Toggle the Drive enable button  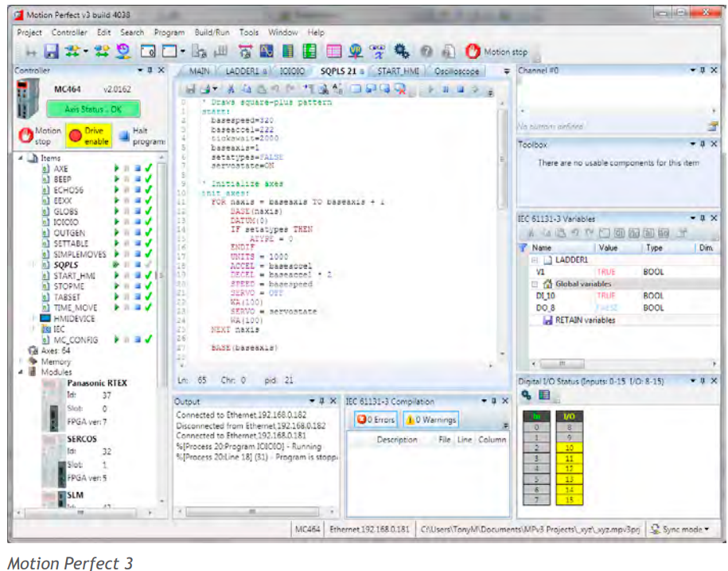coord(89,135)
